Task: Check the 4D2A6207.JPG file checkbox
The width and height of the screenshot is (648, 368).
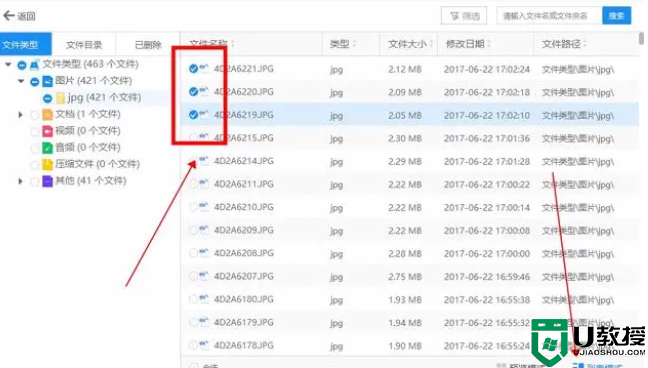Action: click(193, 276)
